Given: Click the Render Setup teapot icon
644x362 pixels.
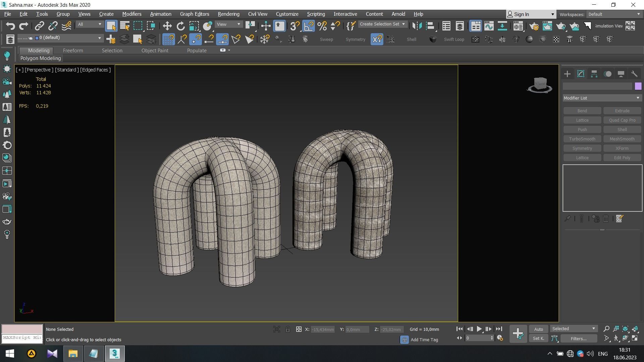Looking at the screenshot, I should 534,26.
